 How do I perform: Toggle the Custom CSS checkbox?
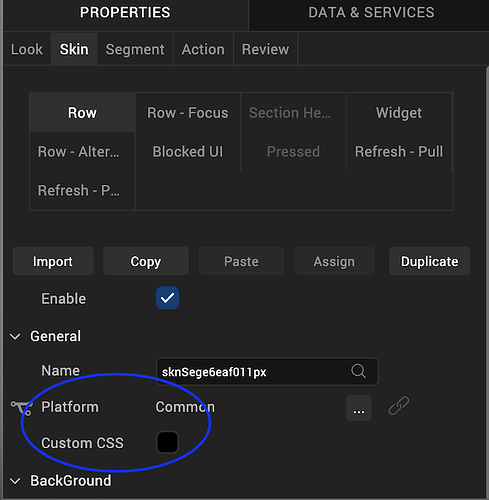click(167, 442)
